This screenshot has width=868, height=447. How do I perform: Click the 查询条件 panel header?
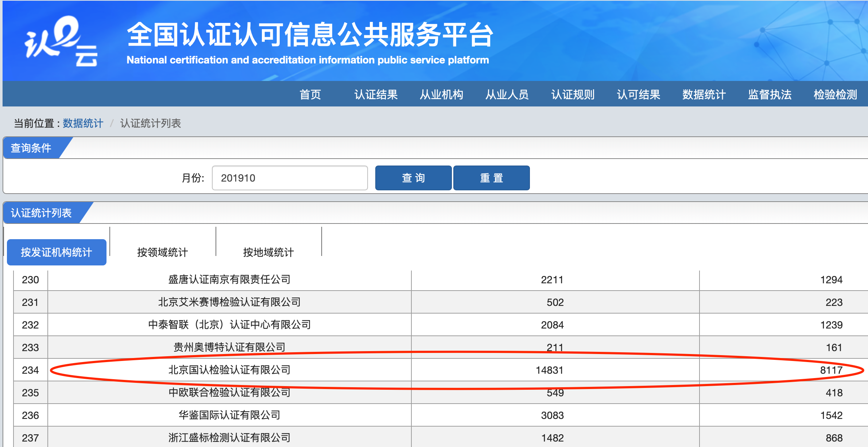31,148
